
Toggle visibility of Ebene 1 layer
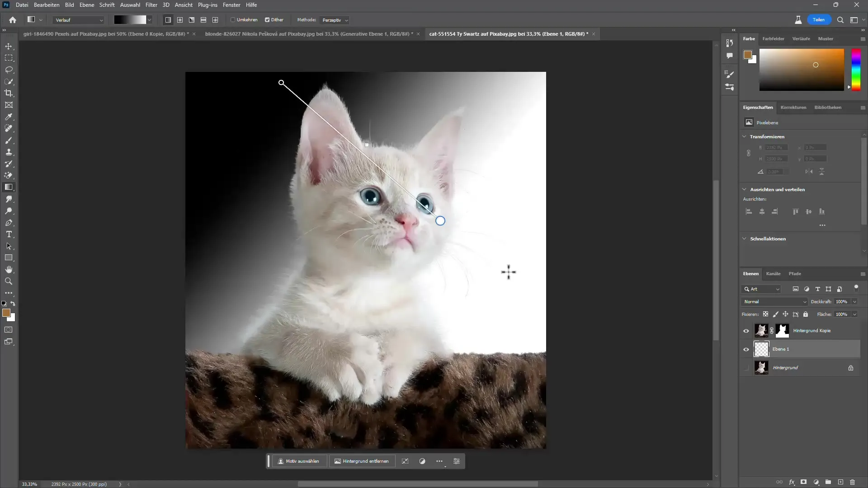(x=746, y=349)
